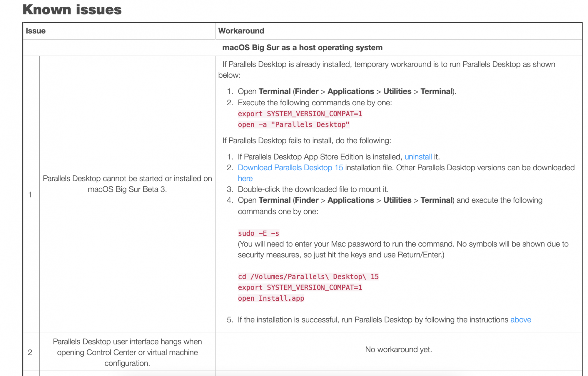Click the first 'export SYSTEM_VERSION_COMPAT=1' command
The height and width of the screenshot is (376, 588).
(x=300, y=114)
